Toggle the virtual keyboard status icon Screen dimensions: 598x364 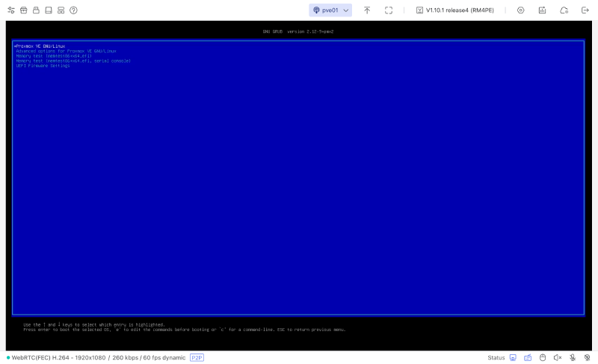528,357
